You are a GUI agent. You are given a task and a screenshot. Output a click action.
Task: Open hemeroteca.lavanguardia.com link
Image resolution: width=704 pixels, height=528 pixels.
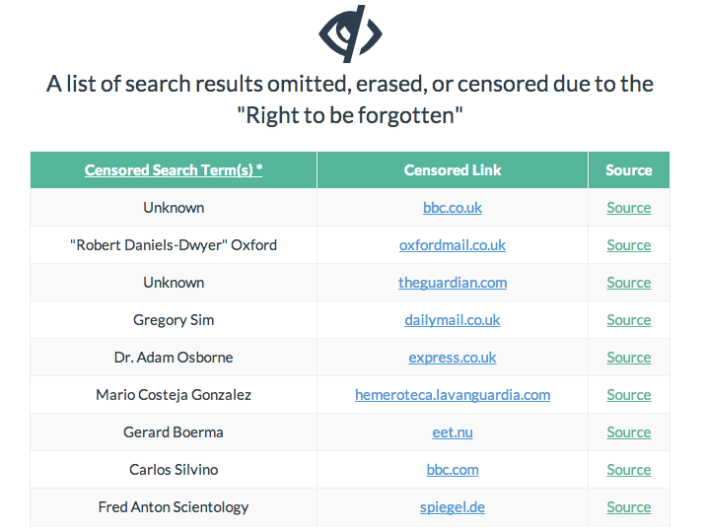452,395
